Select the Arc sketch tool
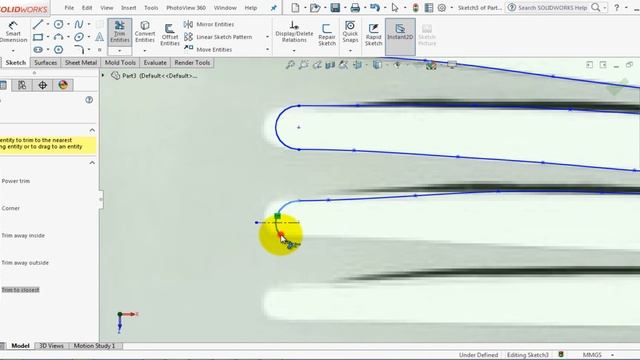The image size is (640, 360). 58,37
